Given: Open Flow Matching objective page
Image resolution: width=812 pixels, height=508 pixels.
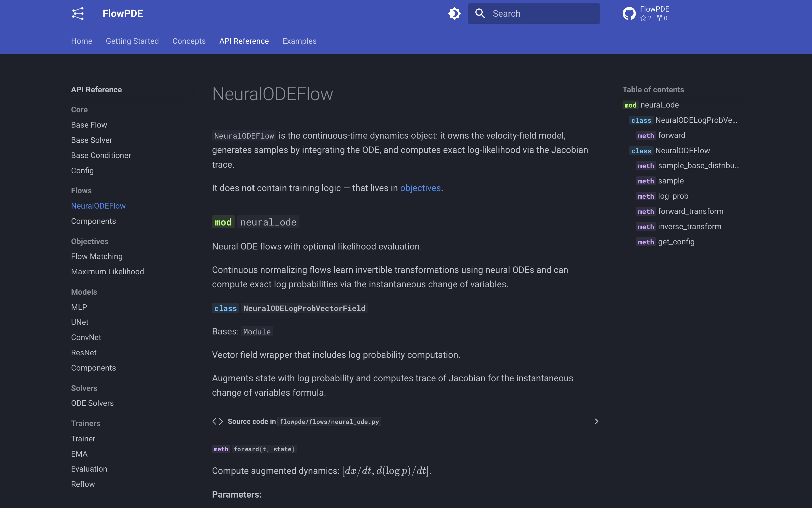Looking at the screenshot, I should 97,256.
